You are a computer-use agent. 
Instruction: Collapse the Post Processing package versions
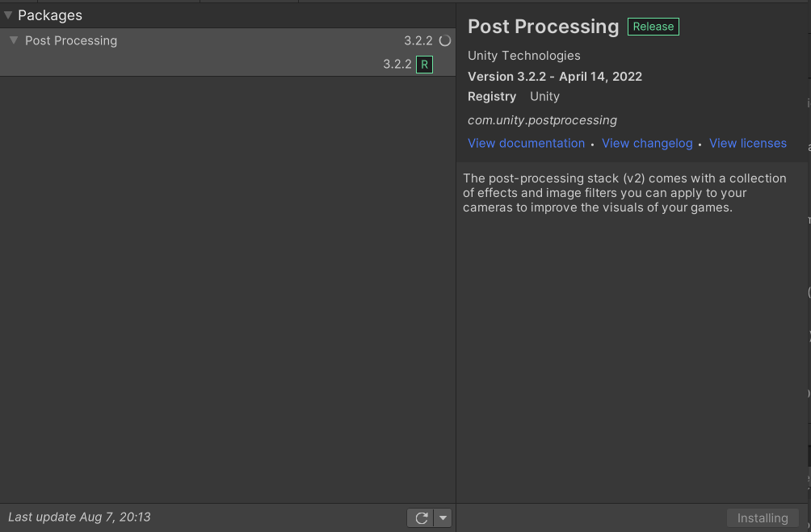[x=14, y=40]
